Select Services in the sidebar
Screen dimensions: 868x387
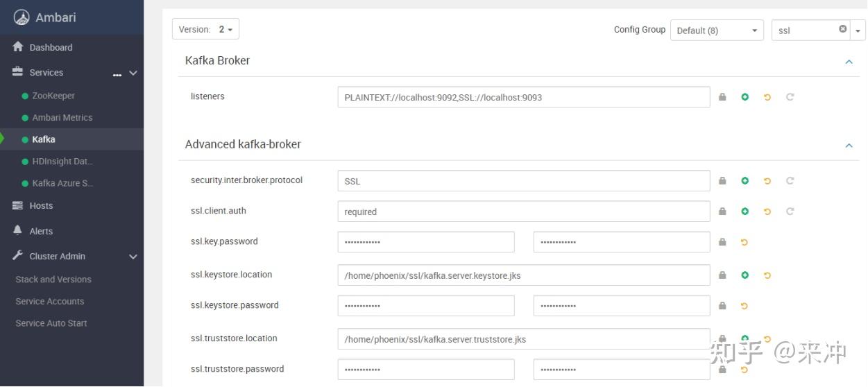click(46, 72)
